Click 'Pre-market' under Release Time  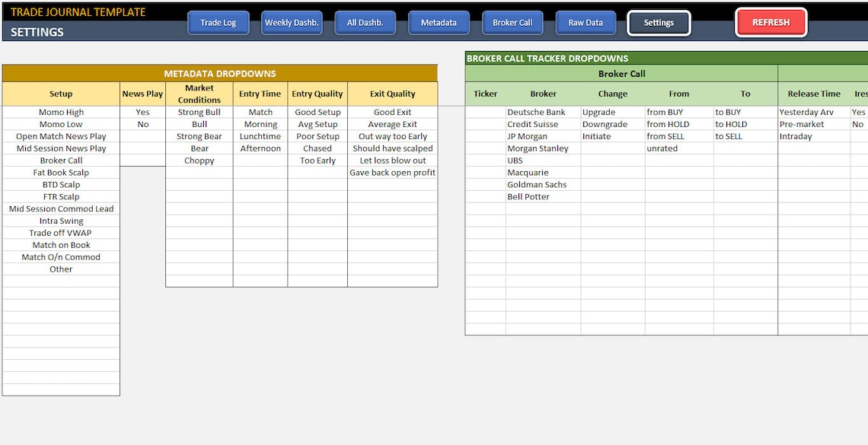click(802, 124)
